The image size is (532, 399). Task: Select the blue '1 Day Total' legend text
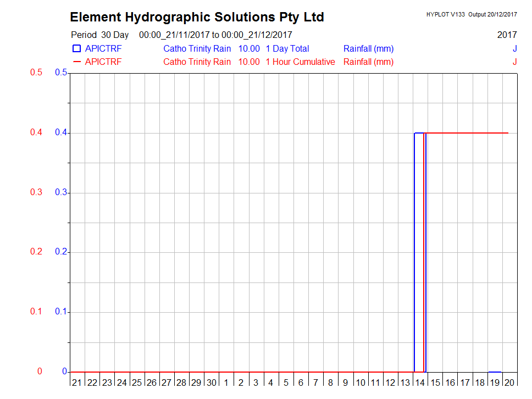coord(287,49)
